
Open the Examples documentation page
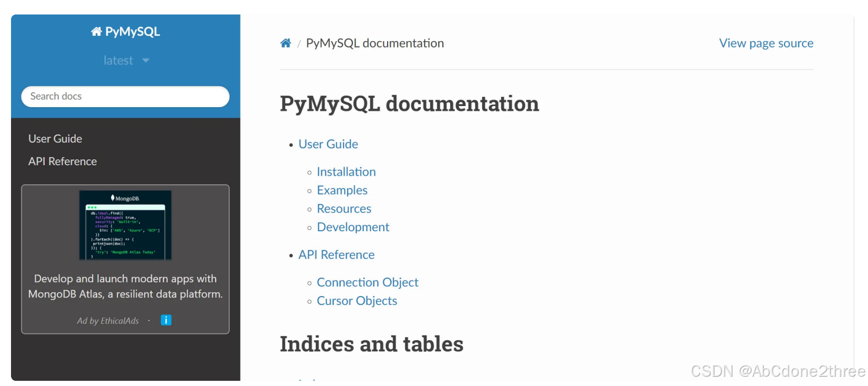(342, 190)
